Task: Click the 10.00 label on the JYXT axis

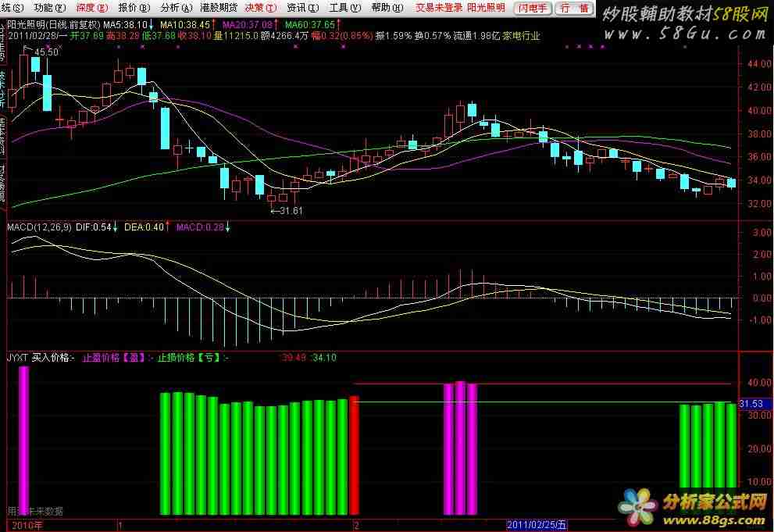Action: 759,481
